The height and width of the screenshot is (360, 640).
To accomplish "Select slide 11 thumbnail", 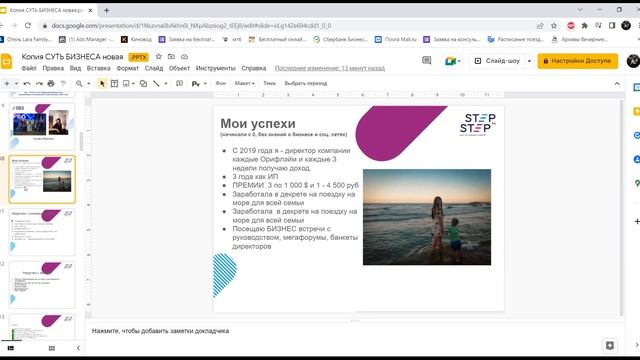I will coord(42,232).
